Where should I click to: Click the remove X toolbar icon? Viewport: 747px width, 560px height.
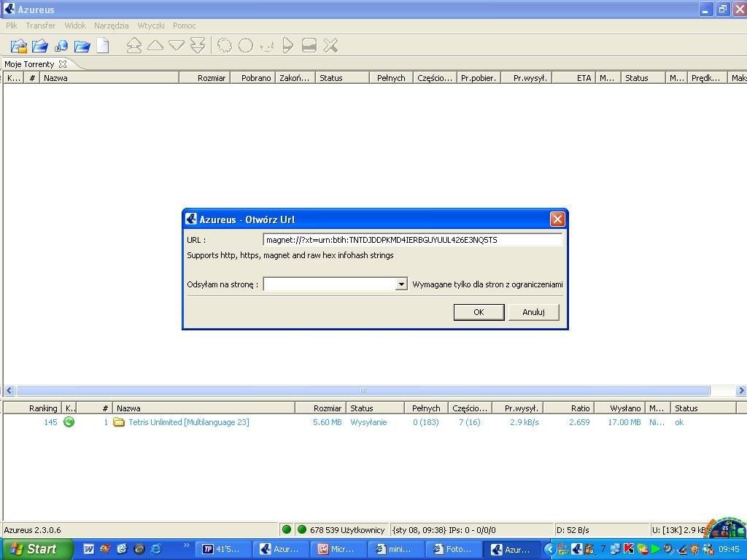[330, 46]
